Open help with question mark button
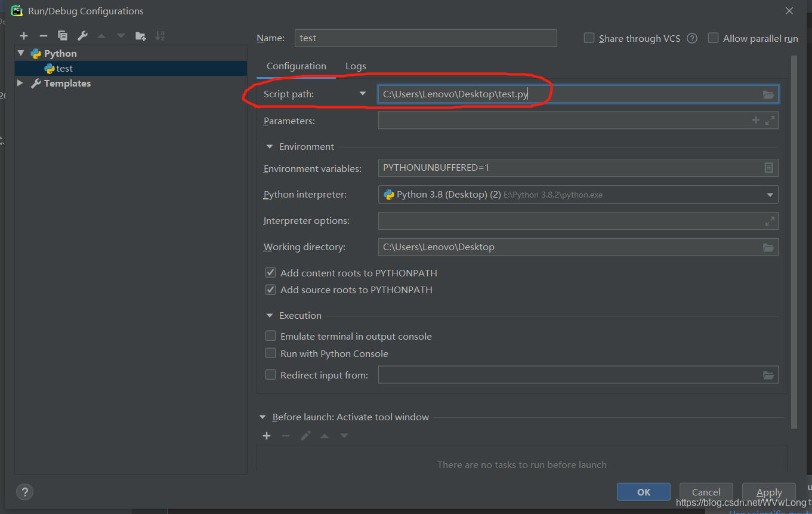This screenshot has width=812, height=514. (x=24, y=492)
